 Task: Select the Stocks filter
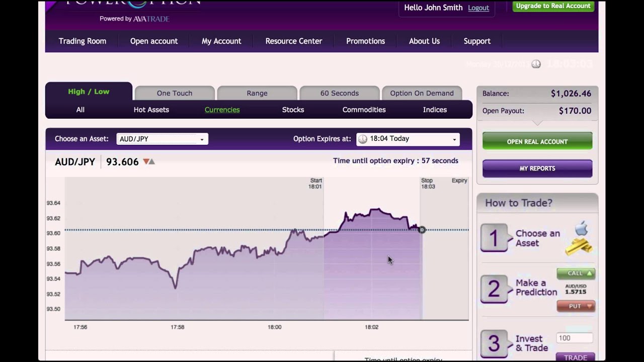pos(293,110)
